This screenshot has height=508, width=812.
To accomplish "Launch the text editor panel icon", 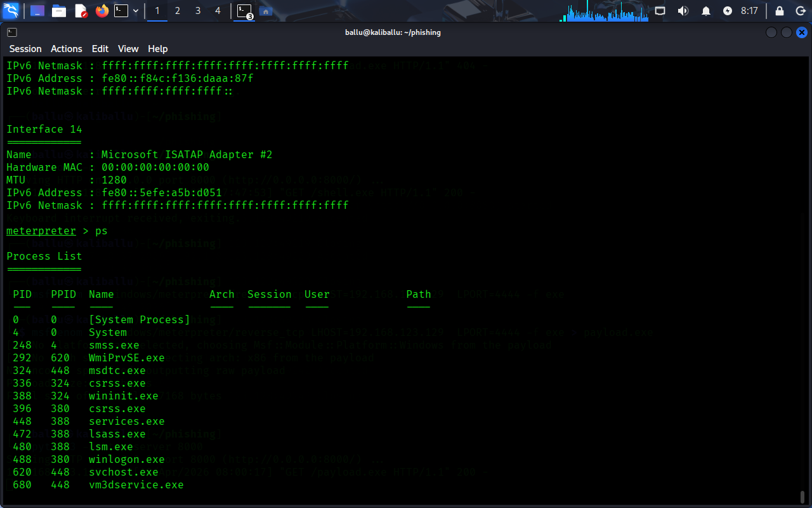I will point(81,11).
